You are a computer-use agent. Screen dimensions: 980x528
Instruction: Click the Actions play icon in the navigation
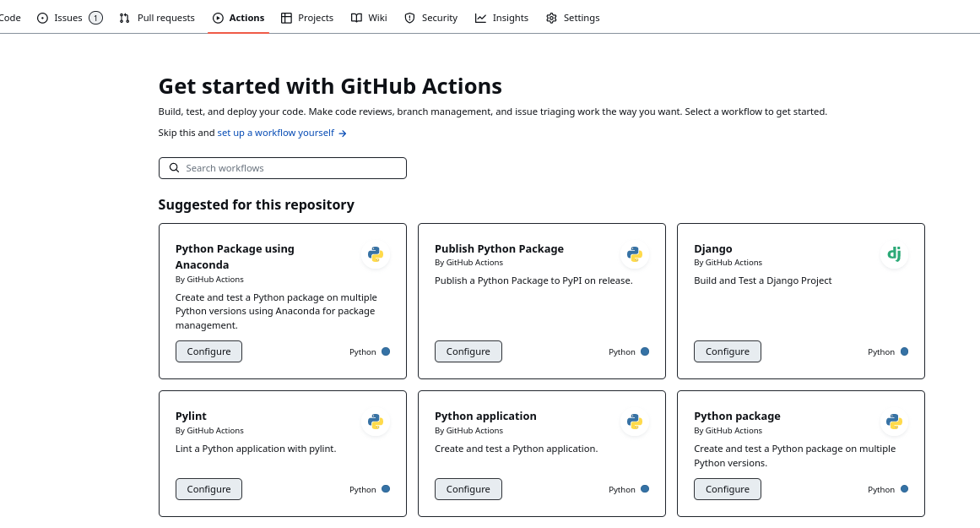tap(219, 17)
